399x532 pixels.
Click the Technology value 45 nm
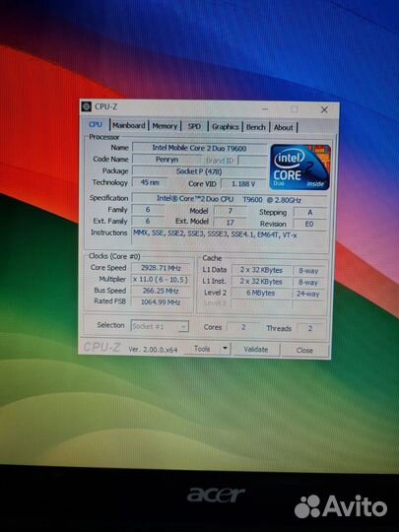pos(150,182)
